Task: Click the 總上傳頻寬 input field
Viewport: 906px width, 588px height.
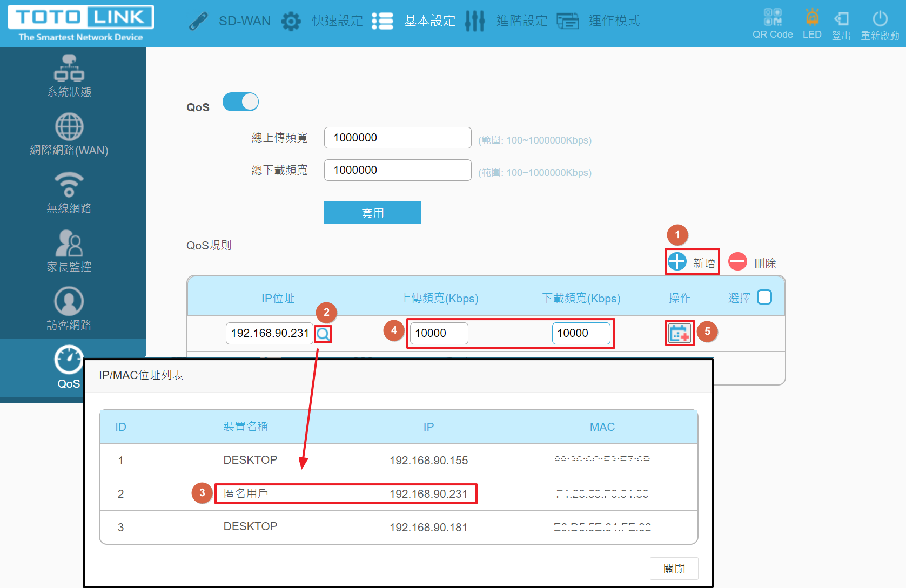Action: 398,138
